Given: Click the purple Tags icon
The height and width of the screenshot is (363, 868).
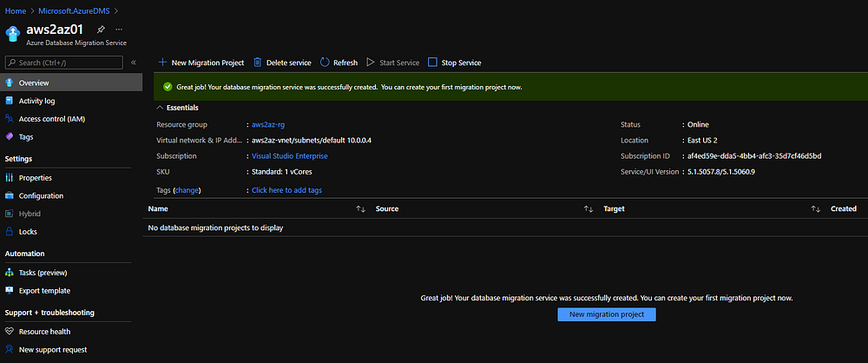Looking at the screenshot, I should pyautogui.click(x=9, y=136).
